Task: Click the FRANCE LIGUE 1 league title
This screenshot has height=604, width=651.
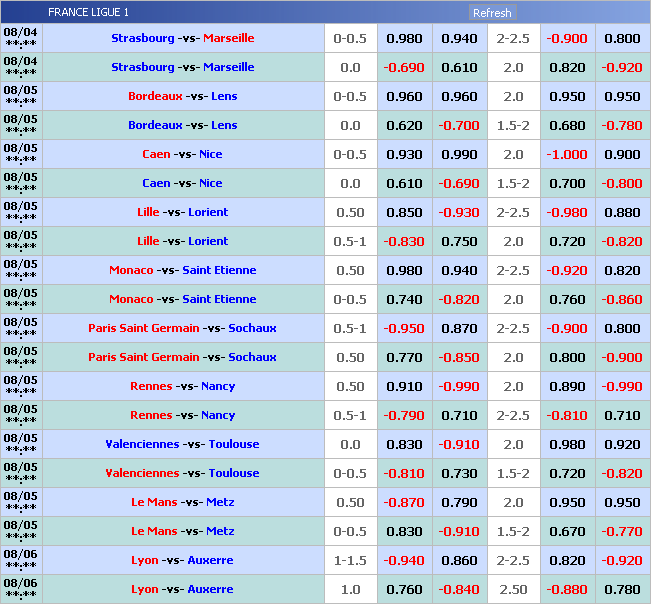Action: click(88, 13)
